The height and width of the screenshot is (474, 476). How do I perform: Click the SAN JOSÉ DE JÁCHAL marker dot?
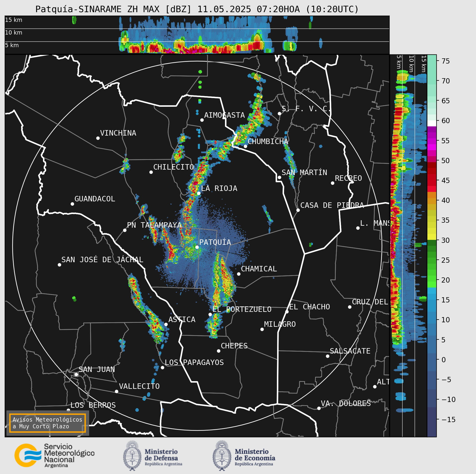point(59,265)
